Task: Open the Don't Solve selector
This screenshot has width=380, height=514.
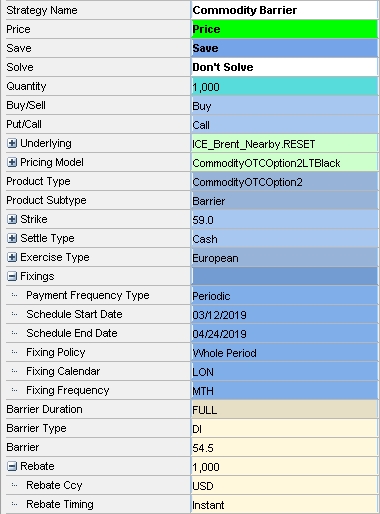Action: pos(285,67)
